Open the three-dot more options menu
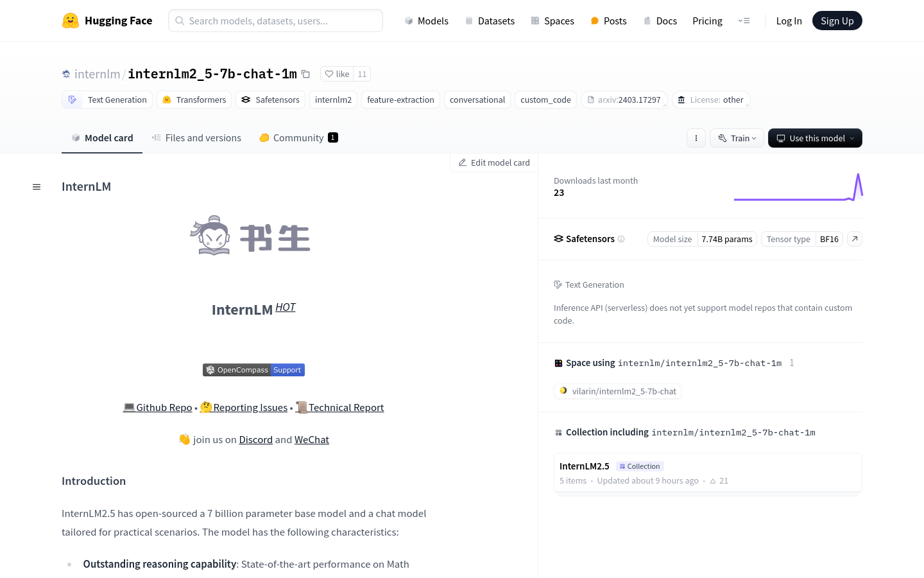The width and height of the screenshot is (924, 578). pos(696,138)
